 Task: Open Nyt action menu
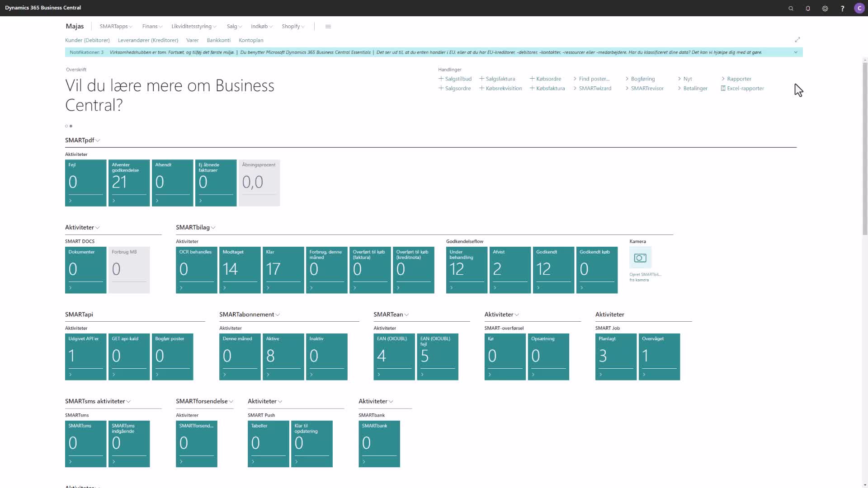pos(685,79)
